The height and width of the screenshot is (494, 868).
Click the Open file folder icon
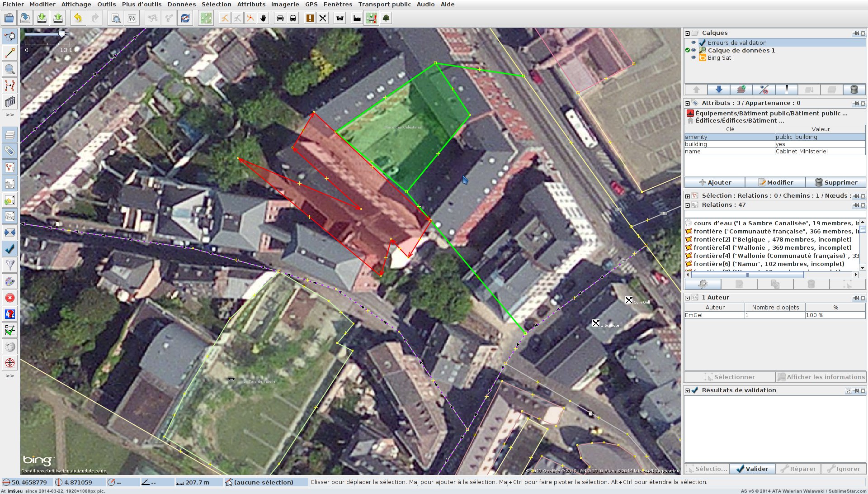[x=9, y=18]
